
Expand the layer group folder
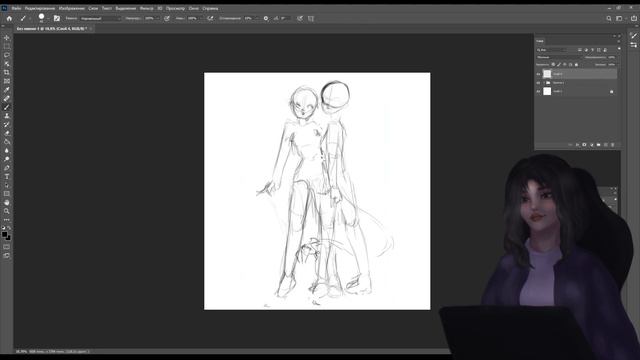click(544, 83)
